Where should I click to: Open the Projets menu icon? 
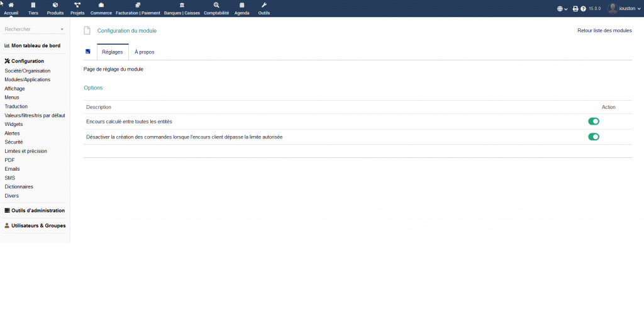77,5
